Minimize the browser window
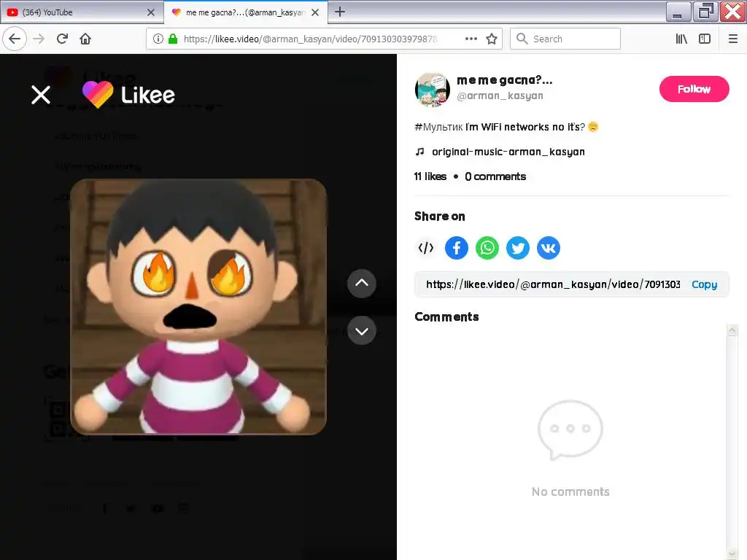The image size is (747, 560). (678, 12)
